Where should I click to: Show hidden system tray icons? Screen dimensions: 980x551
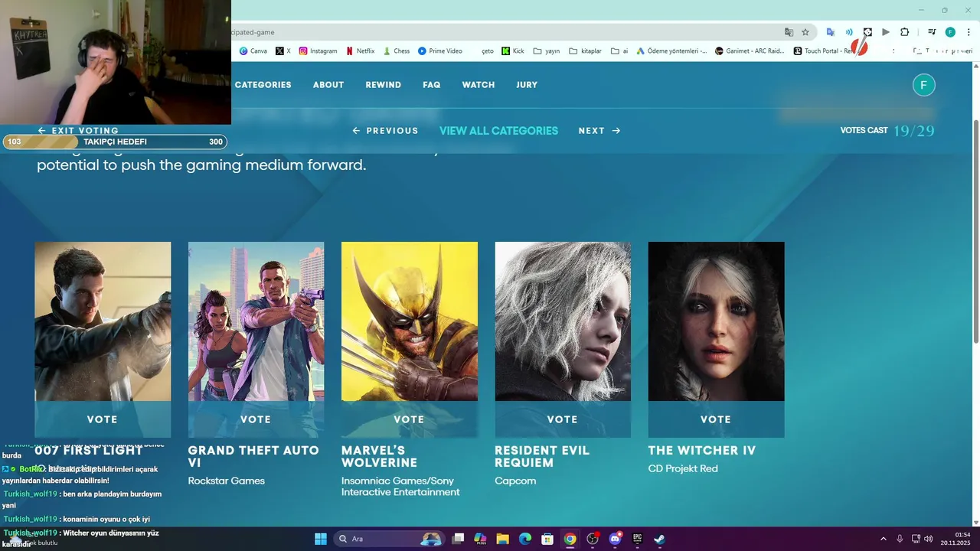[x=883, y=539]
